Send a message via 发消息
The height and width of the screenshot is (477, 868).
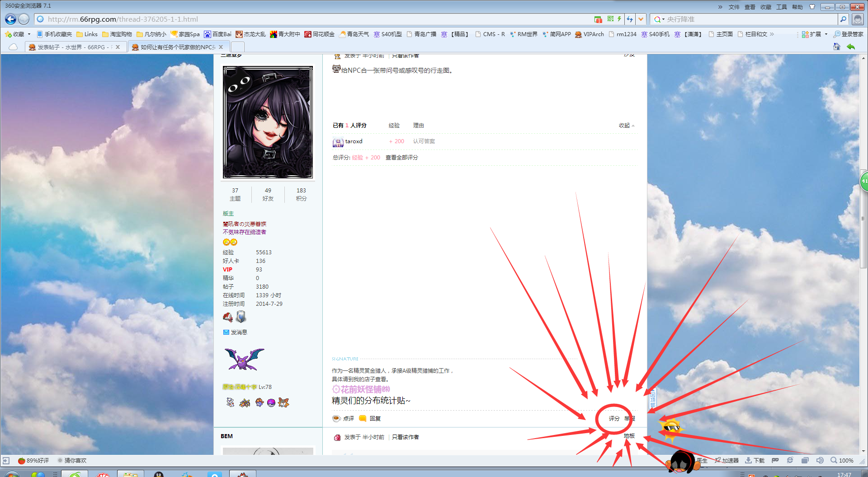[235, 332]
